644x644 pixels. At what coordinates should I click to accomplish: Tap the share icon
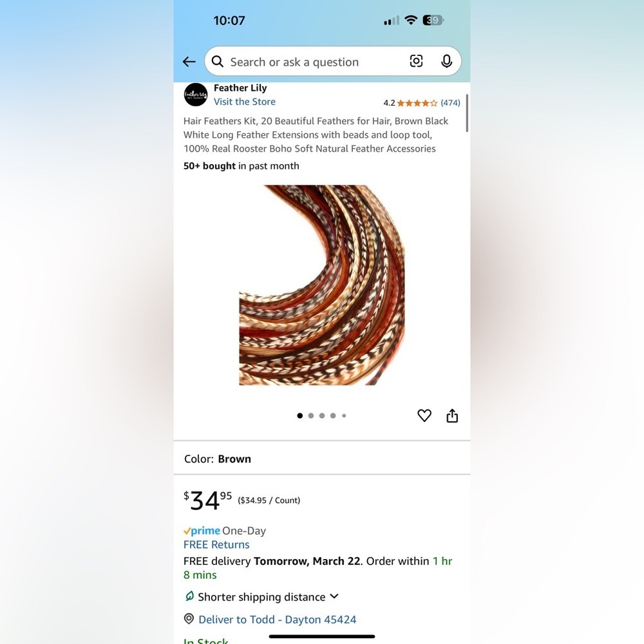pos(452,415)
